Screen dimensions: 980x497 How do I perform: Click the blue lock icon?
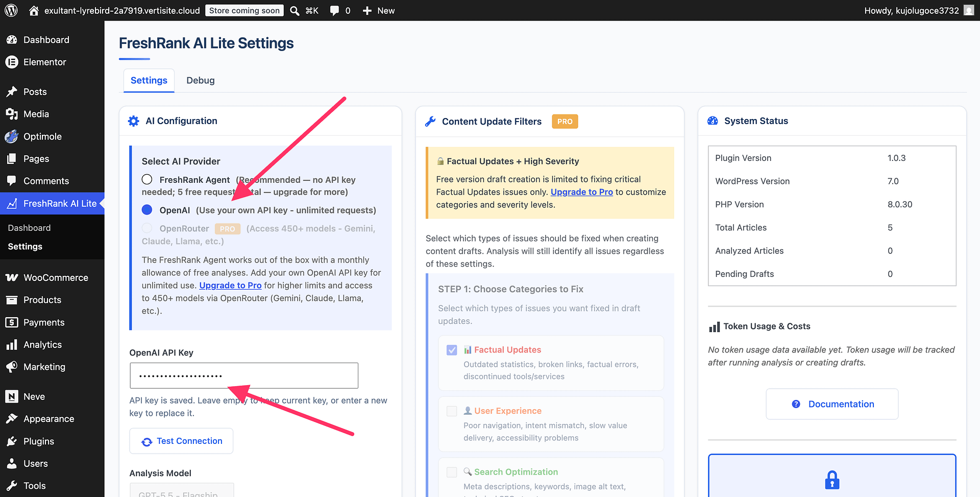click(832, 480)
